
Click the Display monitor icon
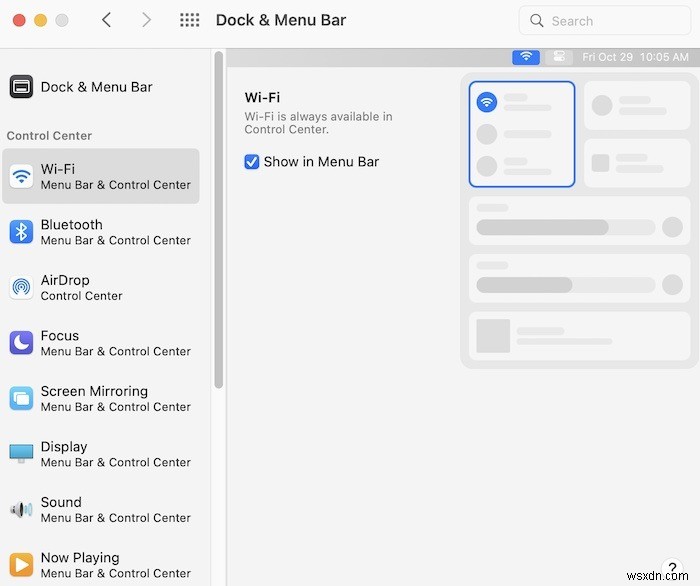point(21,453)
